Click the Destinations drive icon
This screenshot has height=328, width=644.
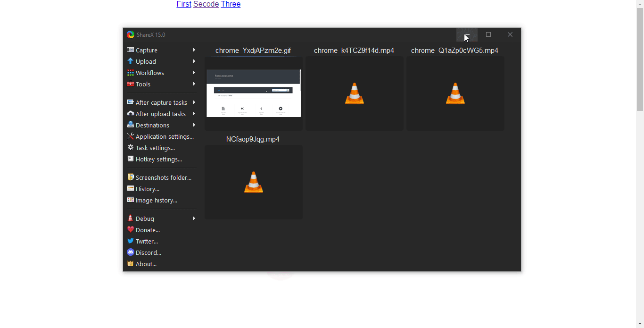[131, 125]
